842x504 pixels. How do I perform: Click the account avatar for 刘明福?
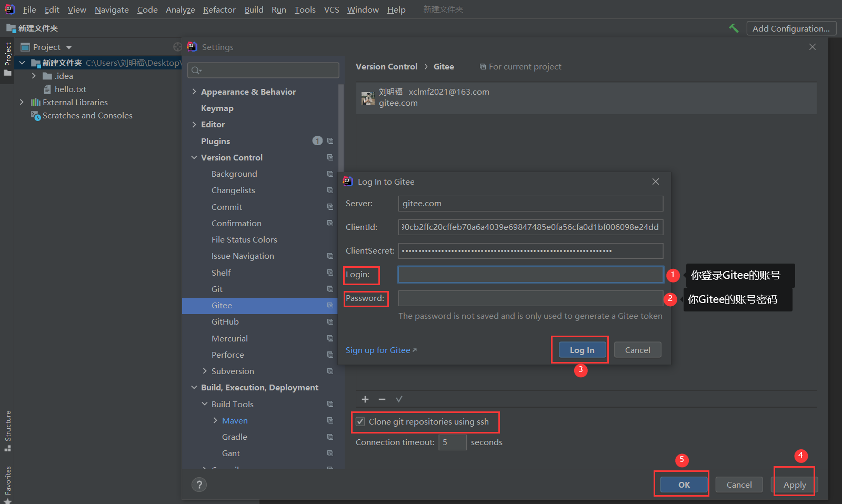[x=368, y=98]
